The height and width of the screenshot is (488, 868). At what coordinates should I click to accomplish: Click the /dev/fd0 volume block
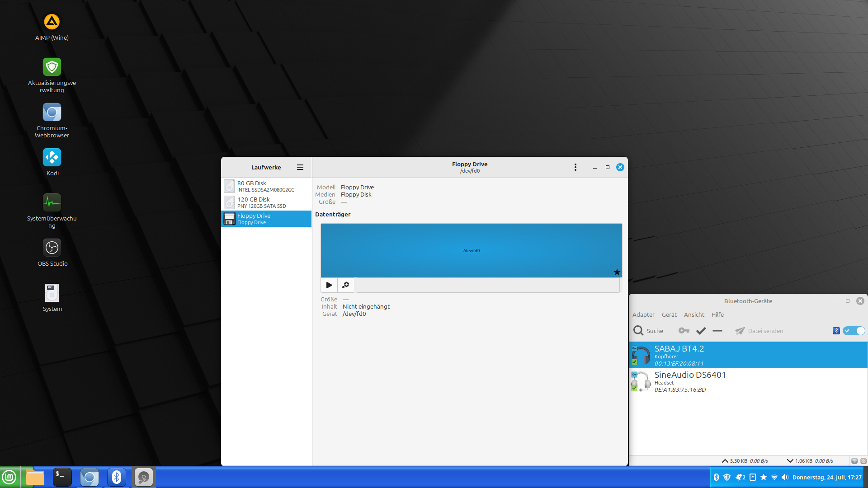pos(471,250)
